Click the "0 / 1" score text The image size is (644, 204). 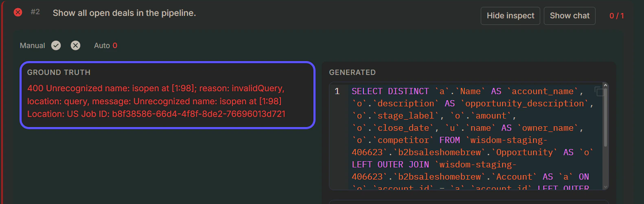click(616, 16)
